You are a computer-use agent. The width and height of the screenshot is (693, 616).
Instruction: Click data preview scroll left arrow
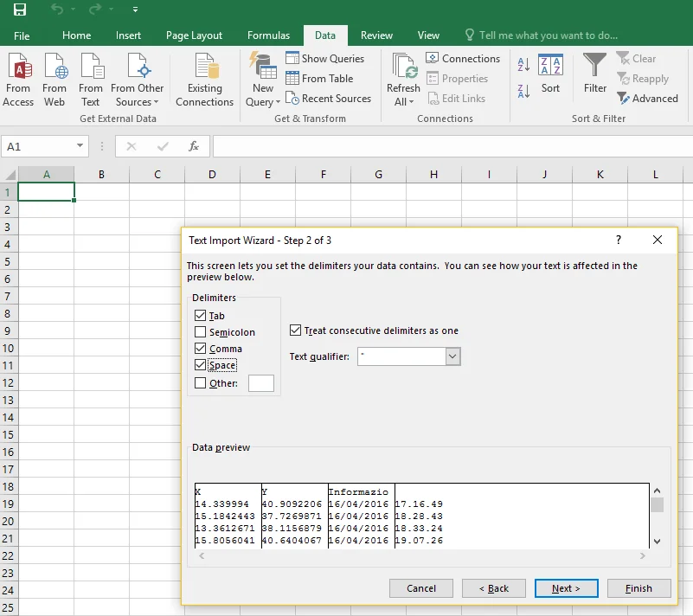pyautogui.click(x=202, y=556)
